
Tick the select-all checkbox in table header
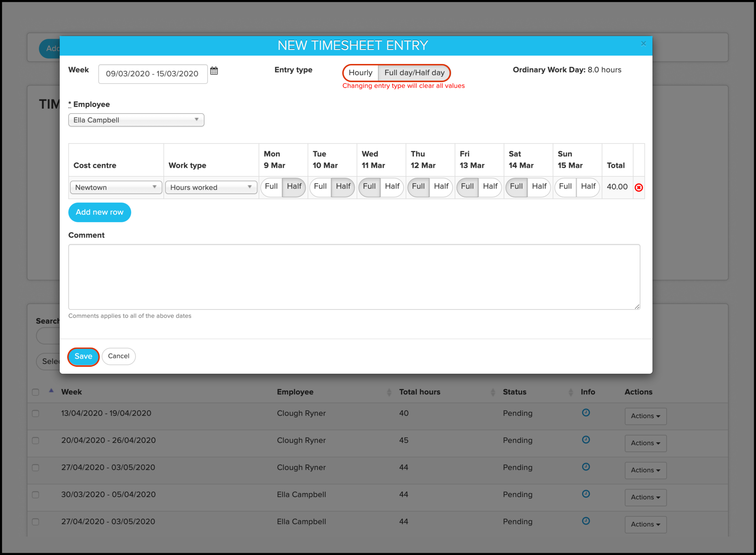(x=35, y=392)
